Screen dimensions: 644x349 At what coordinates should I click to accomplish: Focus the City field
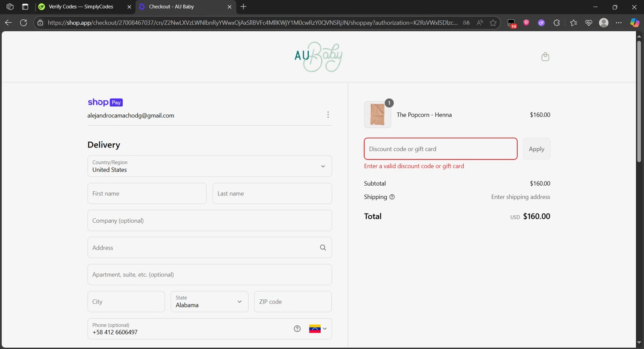point(126,302)
